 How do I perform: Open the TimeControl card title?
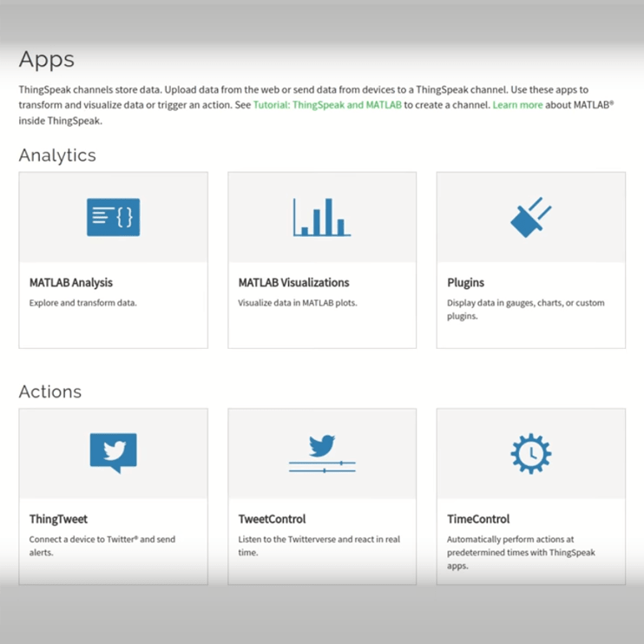(x=478, y=519)
